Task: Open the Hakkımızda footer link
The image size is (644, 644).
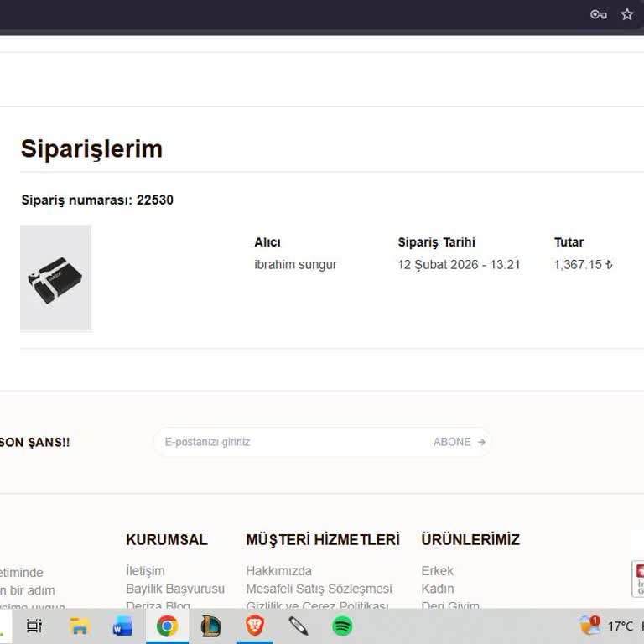Action: [x=278, y=571]
